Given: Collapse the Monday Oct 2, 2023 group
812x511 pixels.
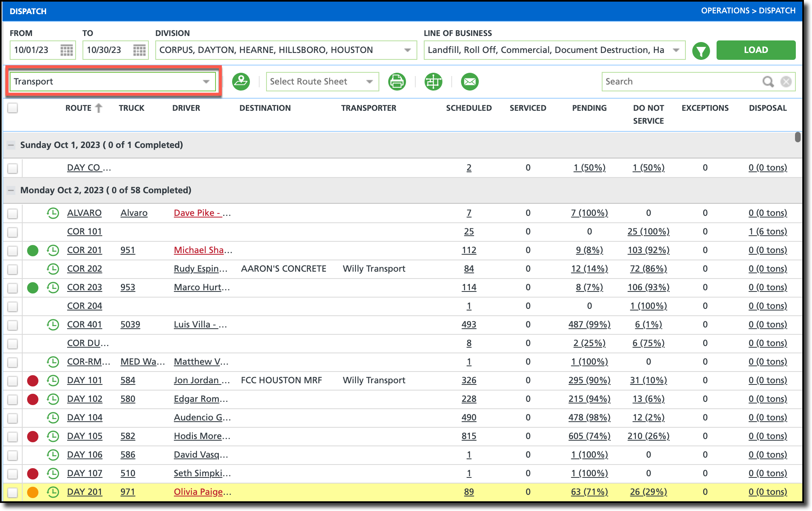Looking at the screenshot, I should [x=11, y=190].
